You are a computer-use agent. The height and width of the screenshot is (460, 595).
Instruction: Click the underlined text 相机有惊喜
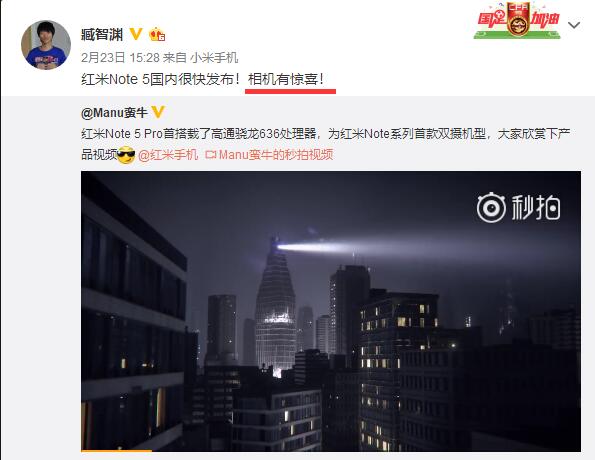tap(286, 79)
